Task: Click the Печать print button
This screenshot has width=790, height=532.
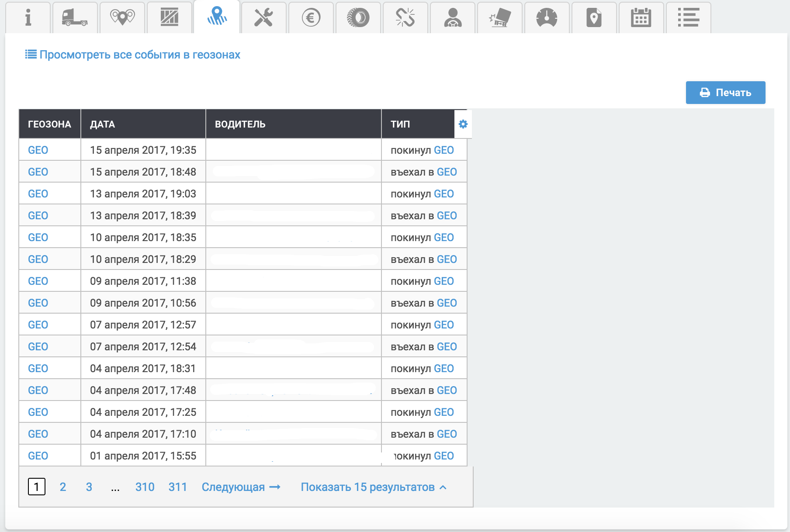Action: point(725,93)
